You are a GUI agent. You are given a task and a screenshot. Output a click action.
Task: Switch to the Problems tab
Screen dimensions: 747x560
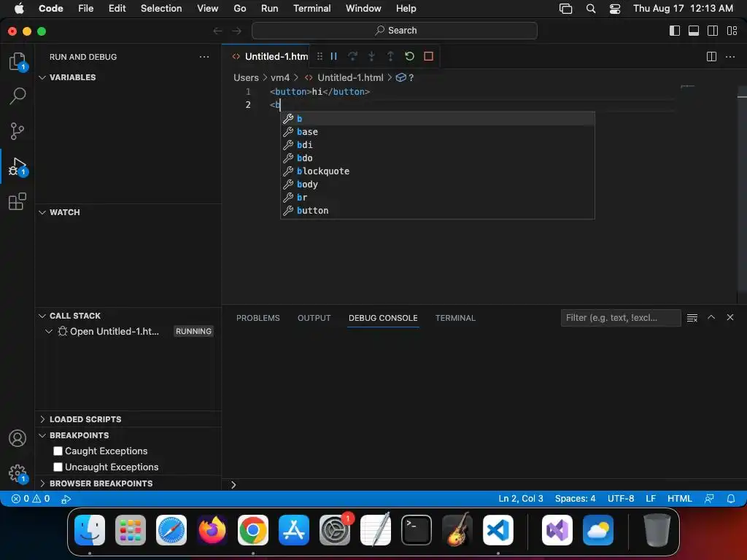258,318
